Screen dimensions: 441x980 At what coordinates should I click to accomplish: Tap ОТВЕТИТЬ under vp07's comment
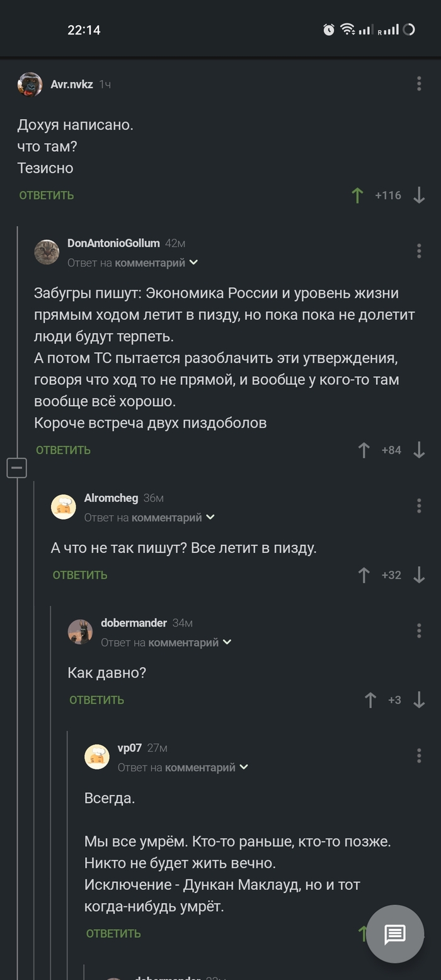[113, 933]
